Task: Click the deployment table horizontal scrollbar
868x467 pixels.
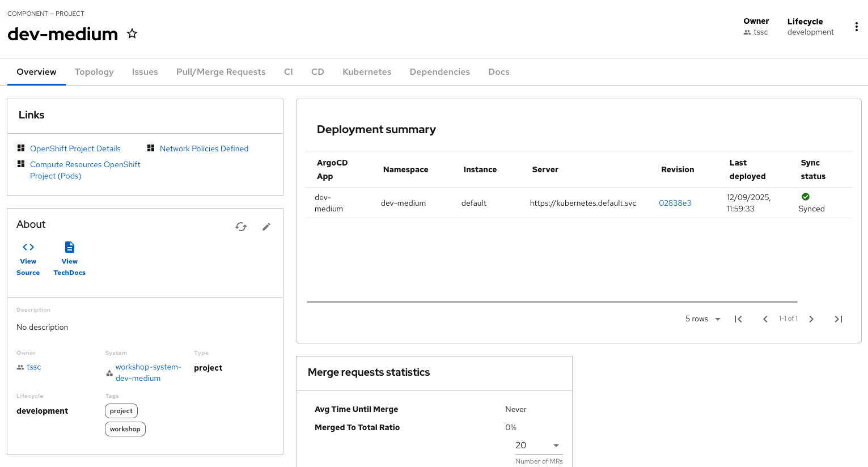Action: coord(552,302)
